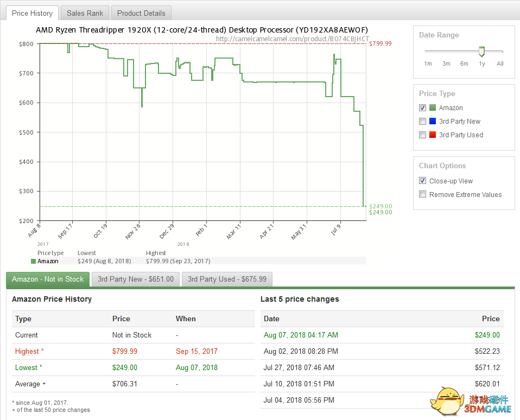Select the Jul 10, 2018 01:51 PM price change
This screenshot has width=520, height=420.
click(x=299, y=384)
